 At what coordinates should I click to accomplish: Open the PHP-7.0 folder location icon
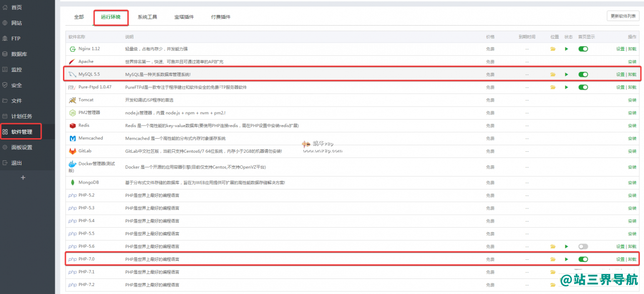tap(553, 259)
